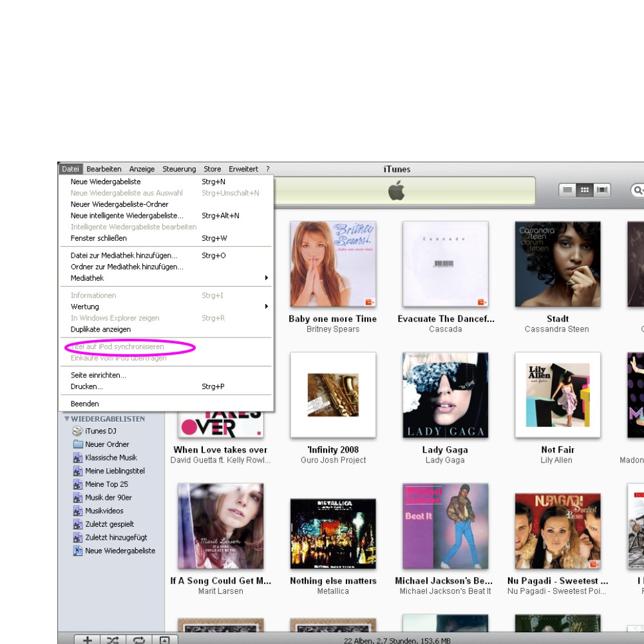This screenshot has width=644, height=644.
Task: Select Musik der 90er playlist
Action: pos(102,497)
